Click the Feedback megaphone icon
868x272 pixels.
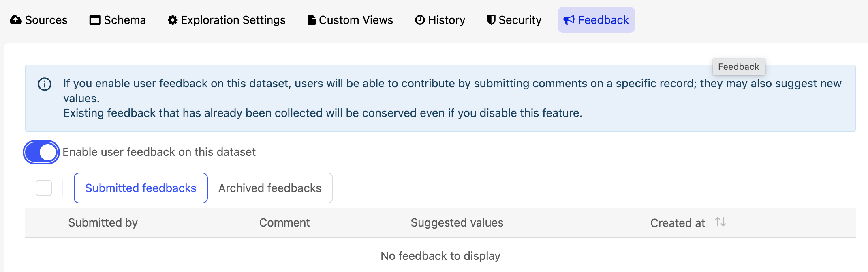[569, 20]
